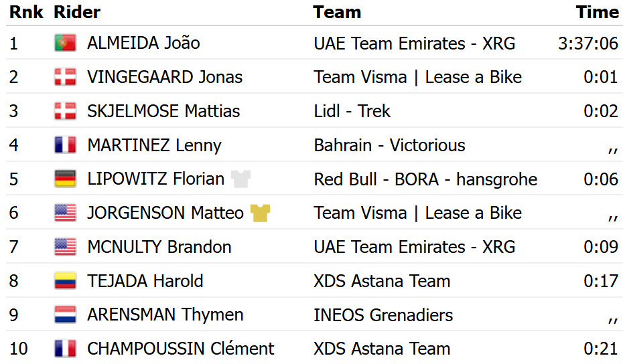Open INEOS Grenadiers team page
The height and width of the screenshot is (364, 625).
383,315
